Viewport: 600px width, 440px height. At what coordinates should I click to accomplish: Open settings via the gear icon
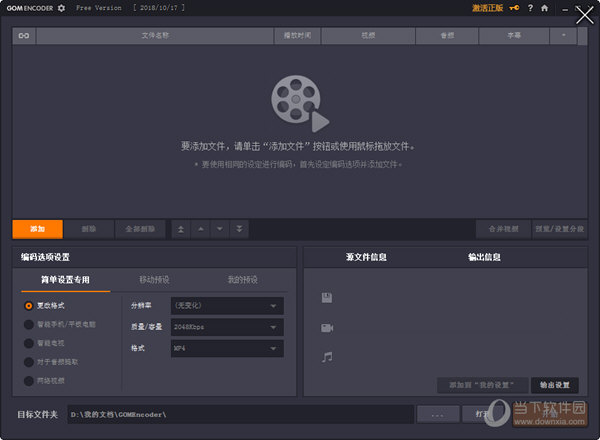61,8
